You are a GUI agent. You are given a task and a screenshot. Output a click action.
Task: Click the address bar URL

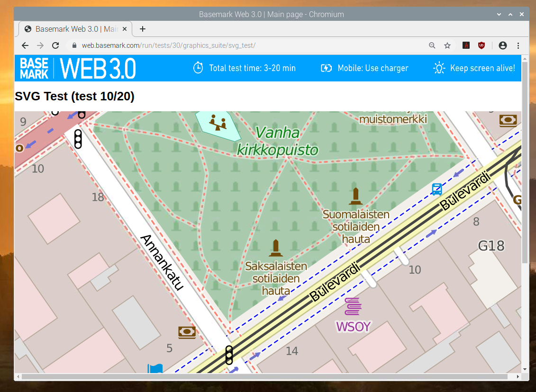pos(169,45)
